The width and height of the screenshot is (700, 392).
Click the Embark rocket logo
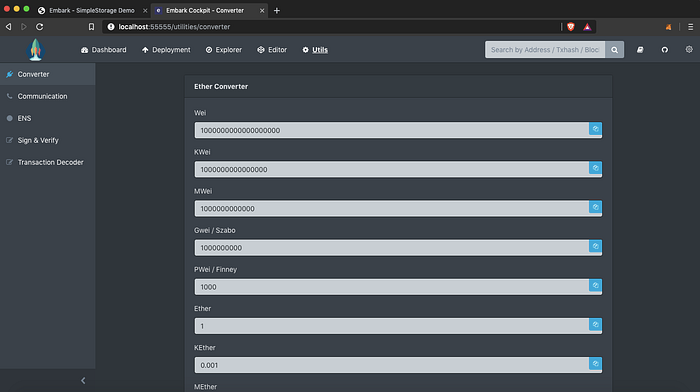pyautogui.click(x=35, y=50)
